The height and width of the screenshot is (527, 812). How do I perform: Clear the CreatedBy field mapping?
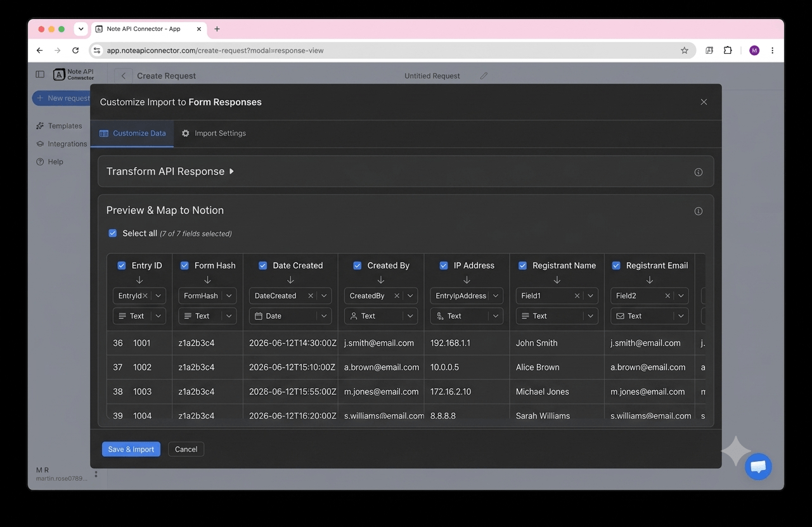397,296
